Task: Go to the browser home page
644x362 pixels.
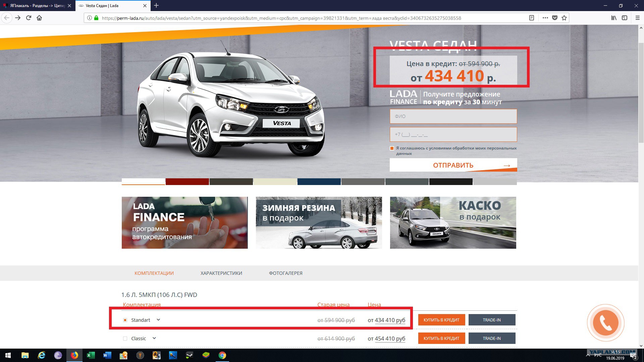Action: coord(39,18)
